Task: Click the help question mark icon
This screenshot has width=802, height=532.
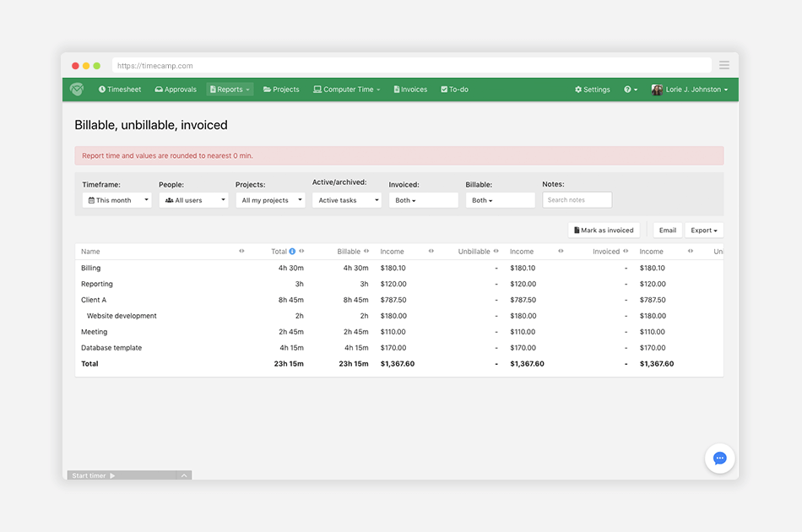Action: pyautogui.click(x=627, y=90)
